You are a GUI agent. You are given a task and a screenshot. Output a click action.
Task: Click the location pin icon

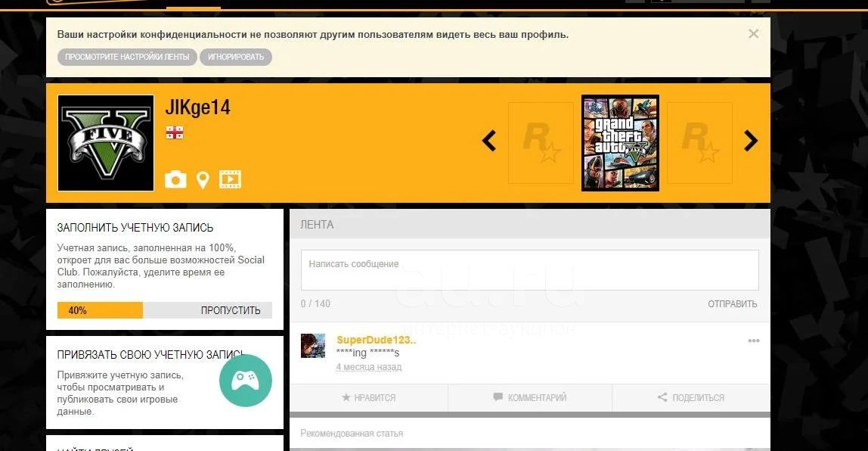point(203,180)
